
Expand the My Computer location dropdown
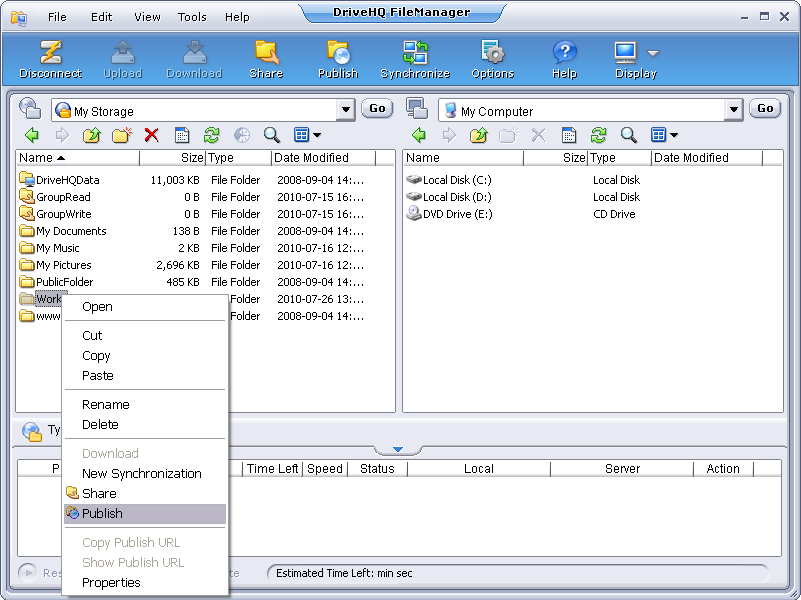pos(733,110)
